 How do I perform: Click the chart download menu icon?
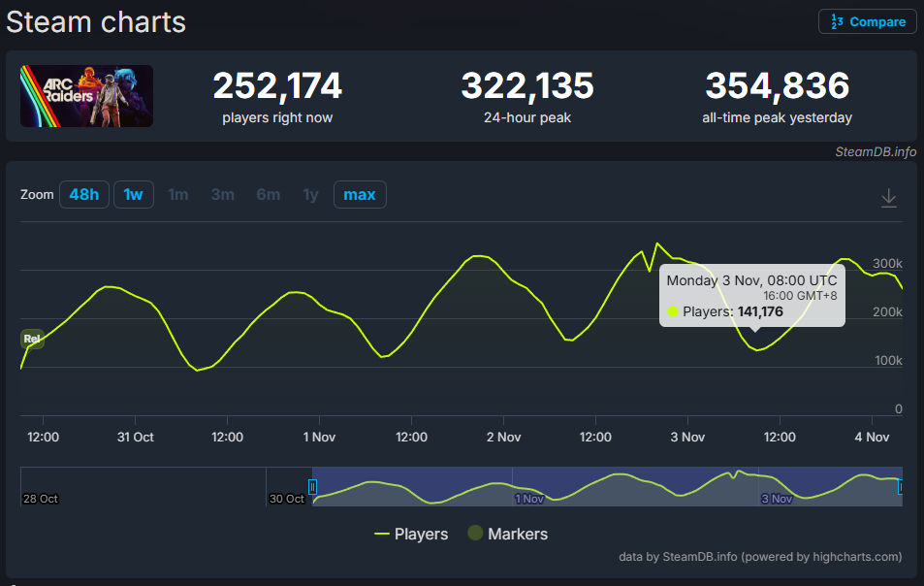coord(888,198)
